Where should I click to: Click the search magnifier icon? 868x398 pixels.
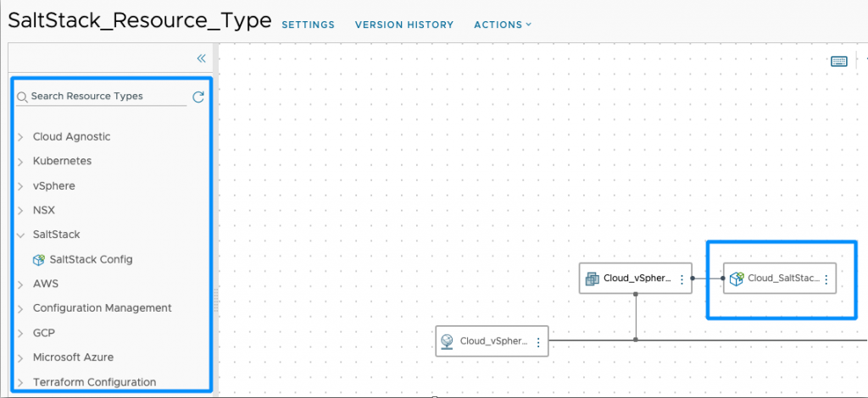click(x=22, y=97)
